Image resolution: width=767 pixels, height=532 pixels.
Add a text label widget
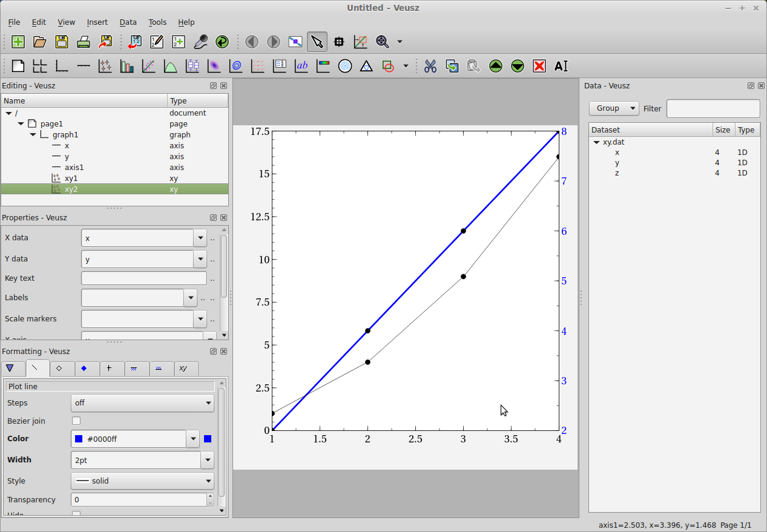301,66
